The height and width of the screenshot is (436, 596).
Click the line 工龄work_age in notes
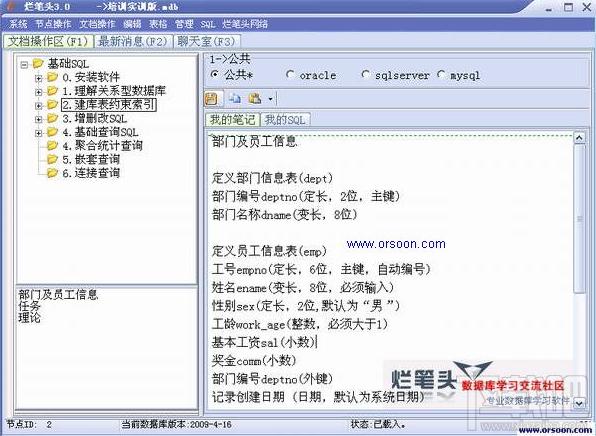coord(300,324)
